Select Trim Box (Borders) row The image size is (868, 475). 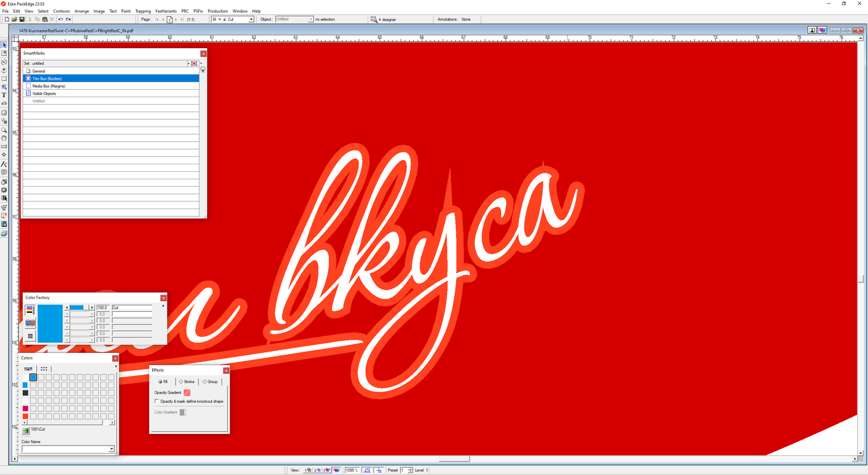point(111,79)
